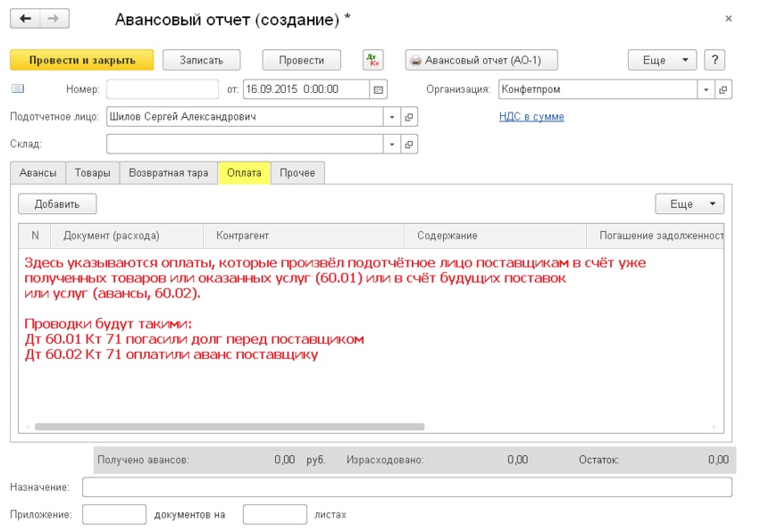778x532 pixels.
Task: Click the N column header
Action: (35, 236)
